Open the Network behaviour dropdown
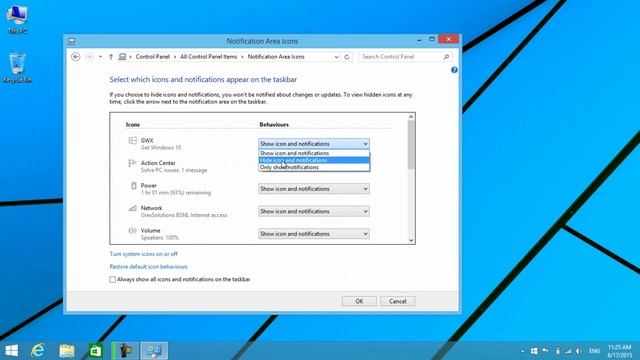640x360 pixels. 314,211
